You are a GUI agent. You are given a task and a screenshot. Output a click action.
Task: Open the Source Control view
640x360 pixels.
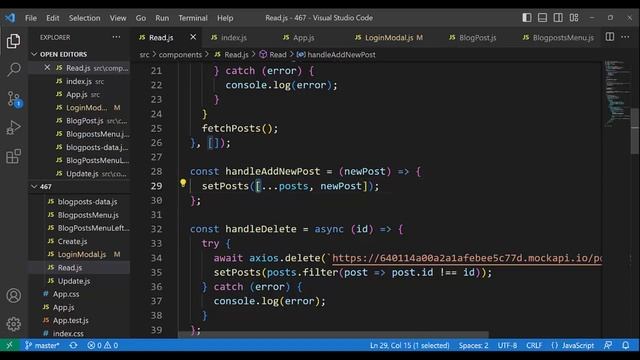tap(14, 99)
